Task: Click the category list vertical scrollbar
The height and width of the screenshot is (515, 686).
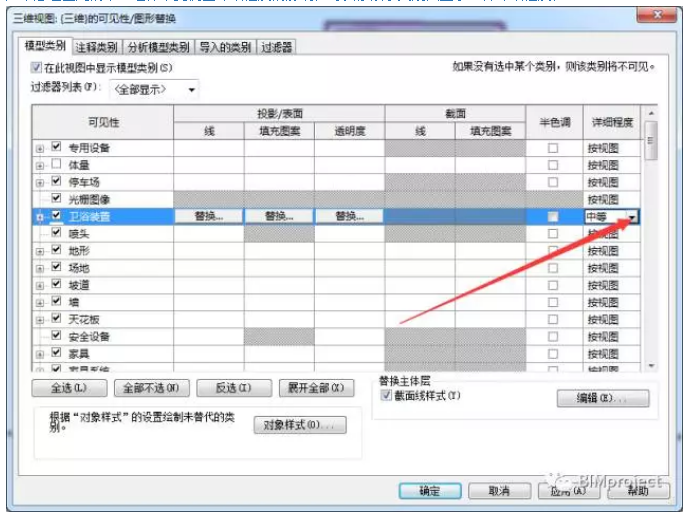Action: click(x=651, y=240)
